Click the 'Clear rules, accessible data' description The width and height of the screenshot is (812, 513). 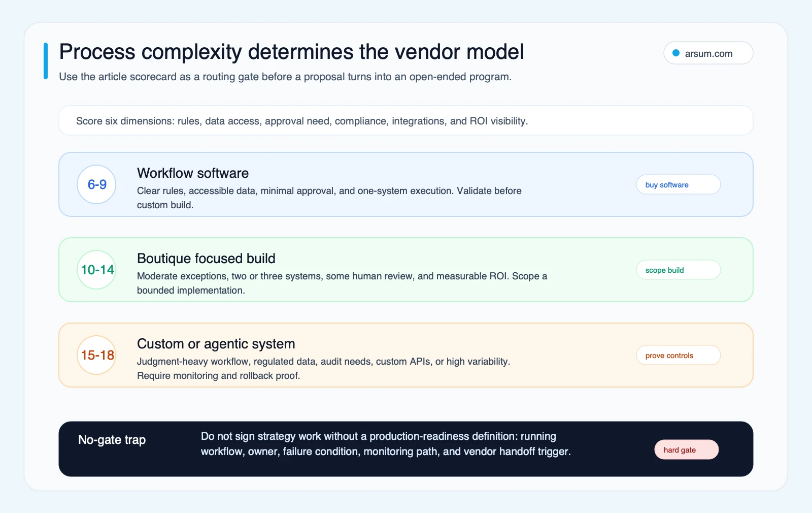click(x=329, y=198)
